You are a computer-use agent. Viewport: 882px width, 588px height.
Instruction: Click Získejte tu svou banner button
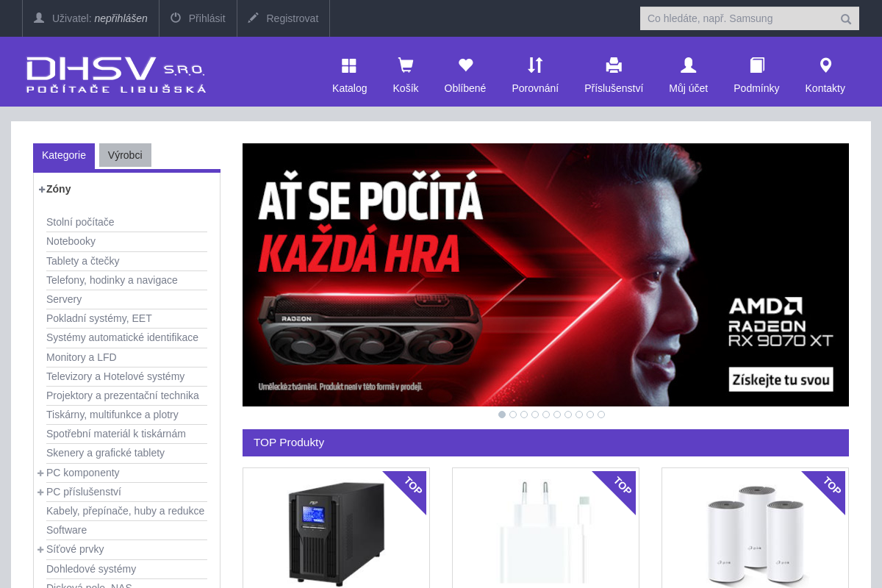point(781,379)
